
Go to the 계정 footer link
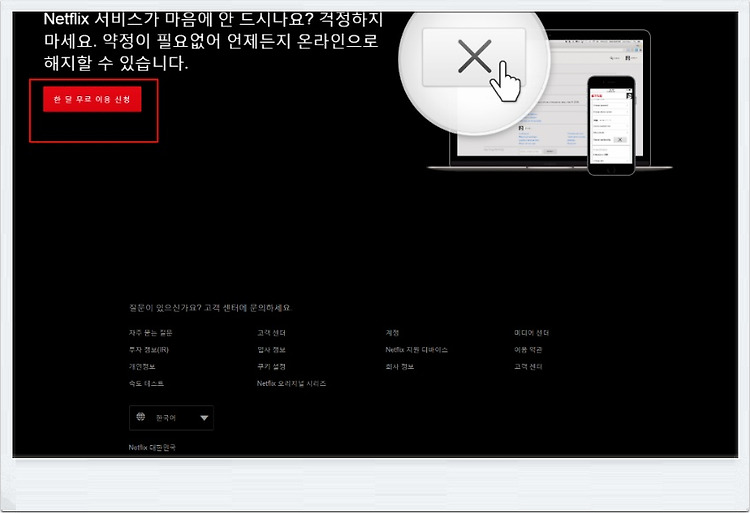(392, 333)
